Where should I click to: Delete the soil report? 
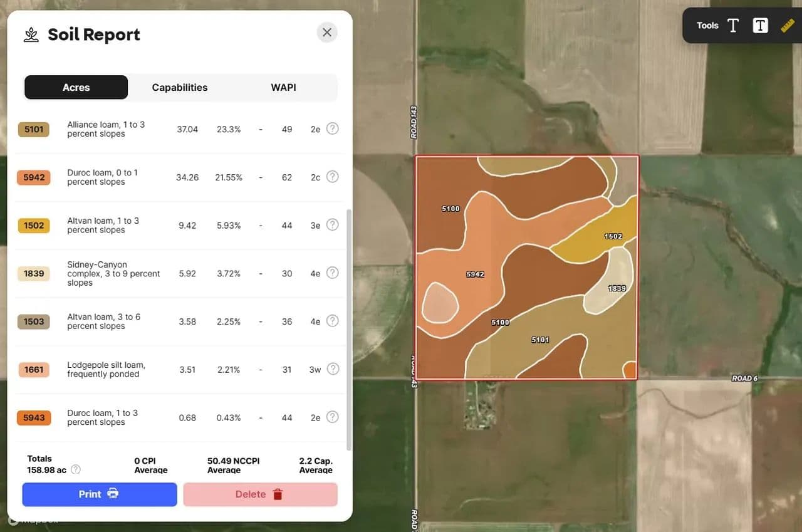pos(260,494)
